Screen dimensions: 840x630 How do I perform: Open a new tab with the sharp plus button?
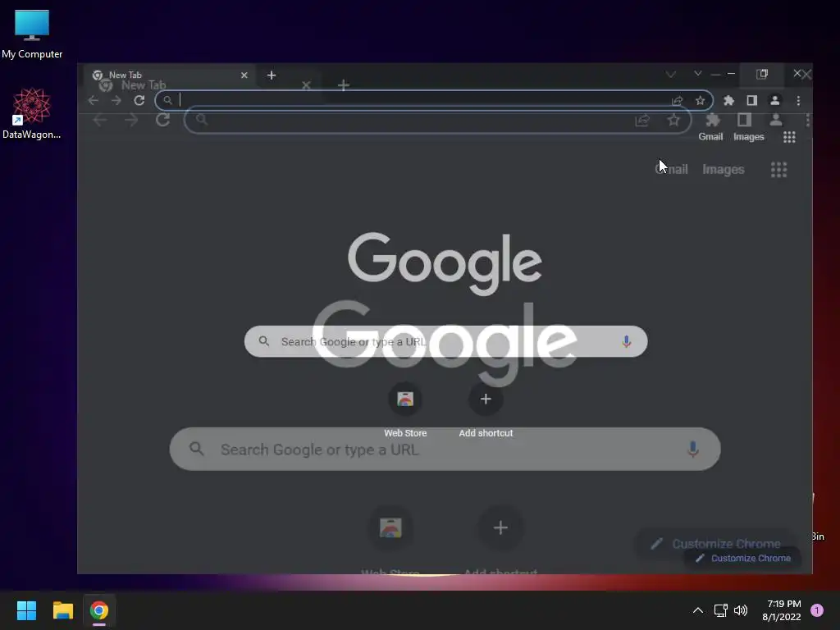pyautogui.click(x=272, y=75)
